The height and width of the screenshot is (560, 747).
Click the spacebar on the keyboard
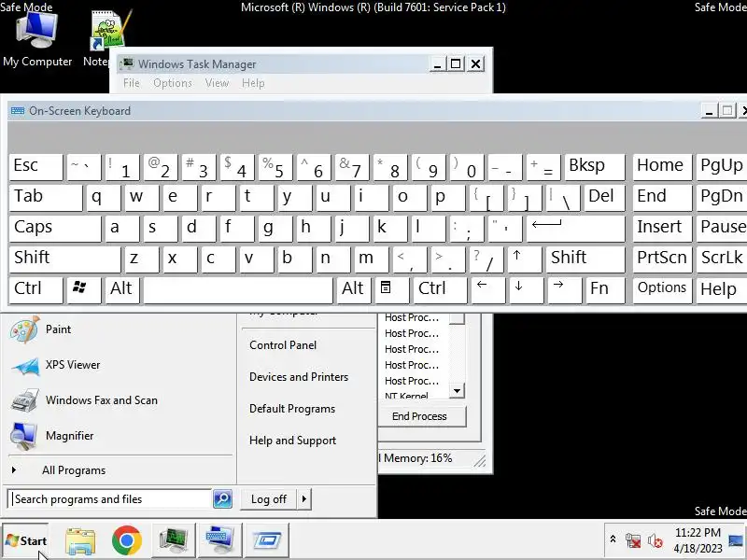pos(238,289)
